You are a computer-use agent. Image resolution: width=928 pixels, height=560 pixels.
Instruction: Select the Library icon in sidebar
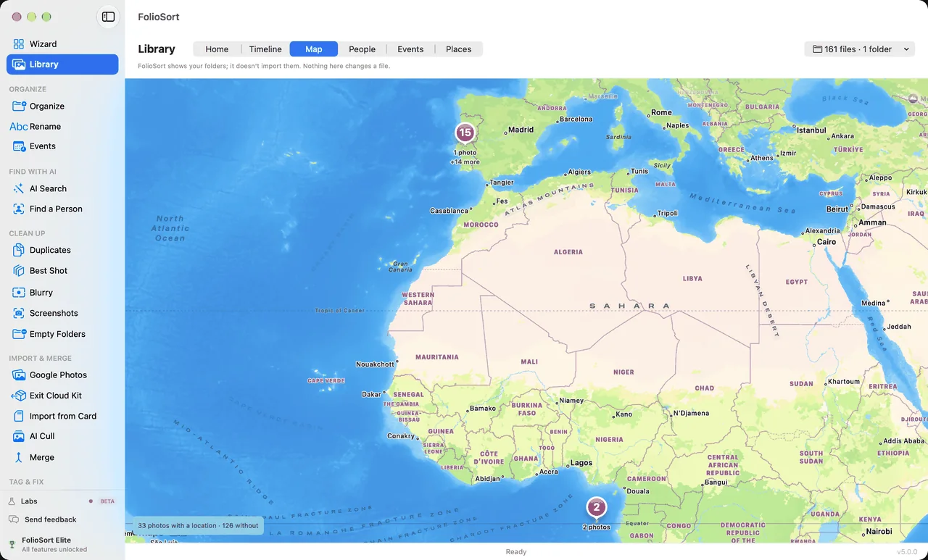click(19, 64)
